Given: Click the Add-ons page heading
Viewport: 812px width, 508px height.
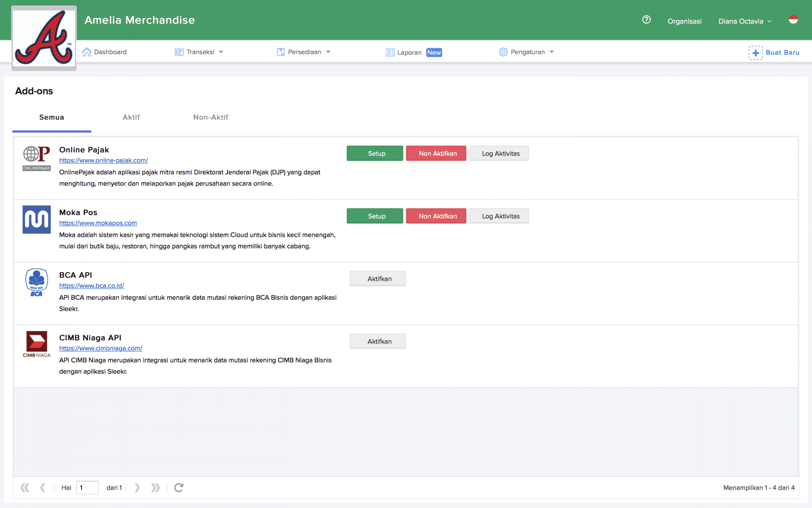Looking at the screenshot, I should click(34, 91).
